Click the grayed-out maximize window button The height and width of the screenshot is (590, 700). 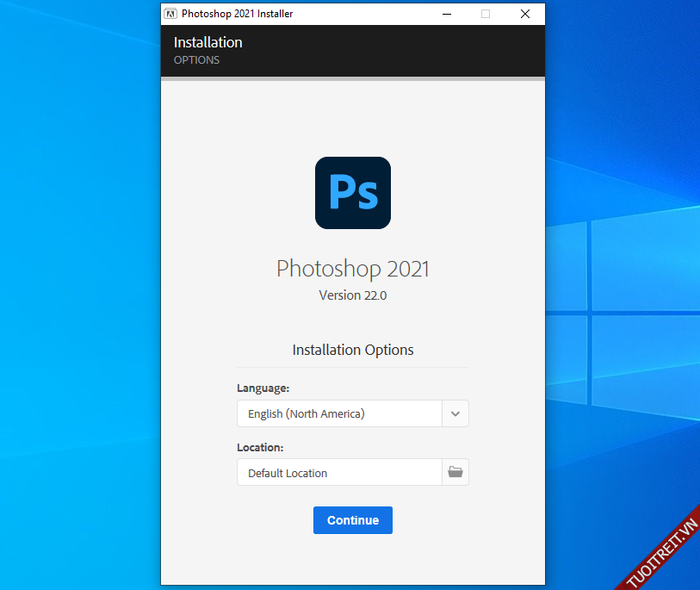486,14
